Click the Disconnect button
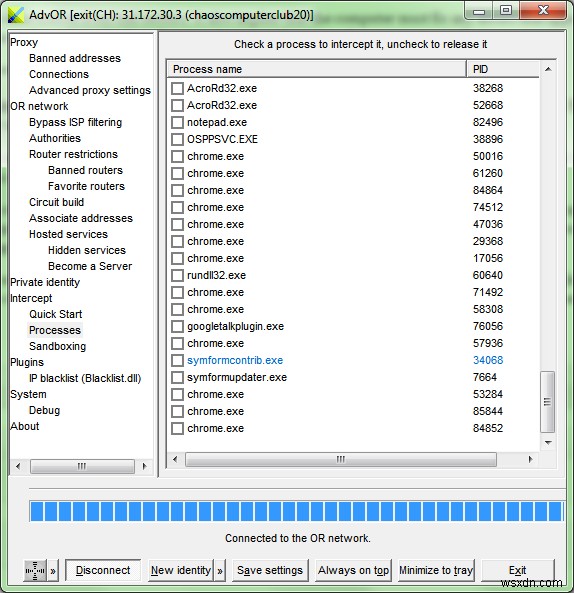 (x=103, y=570)
